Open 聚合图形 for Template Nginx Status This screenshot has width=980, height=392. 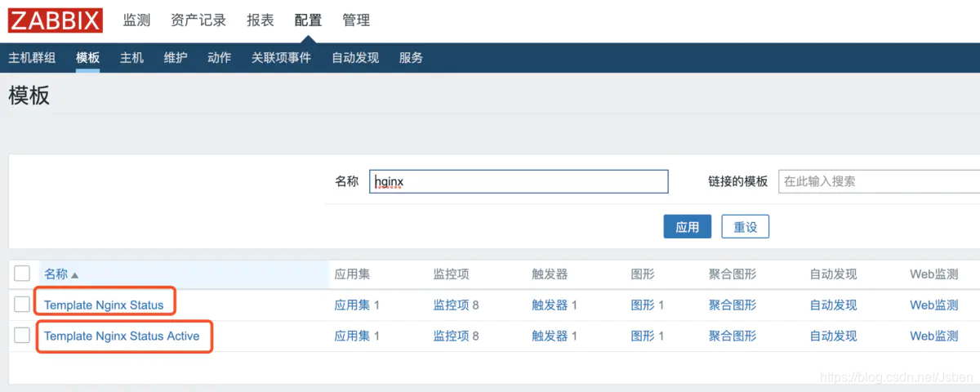(733, 305)
